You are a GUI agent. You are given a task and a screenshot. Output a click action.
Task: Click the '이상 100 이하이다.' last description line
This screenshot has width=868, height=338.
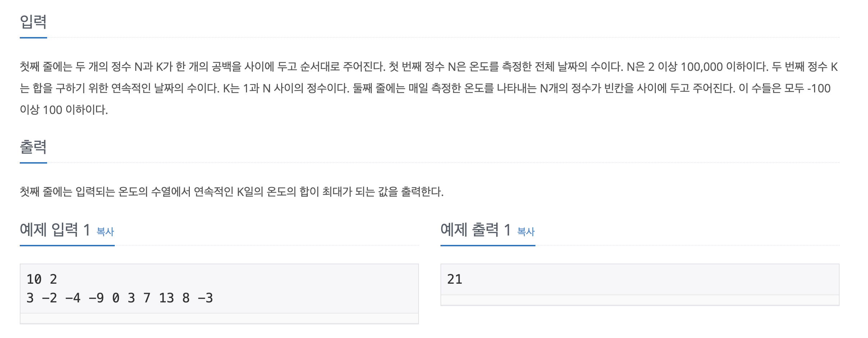coord(64,110)
